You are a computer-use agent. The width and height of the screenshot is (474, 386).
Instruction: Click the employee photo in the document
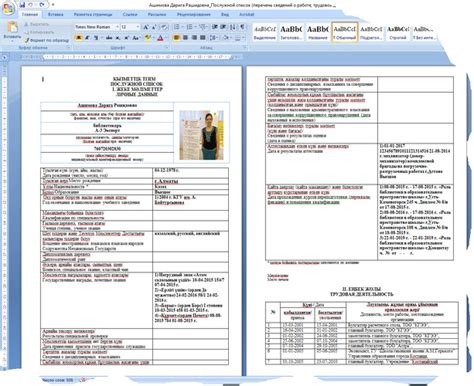[201, 135]
